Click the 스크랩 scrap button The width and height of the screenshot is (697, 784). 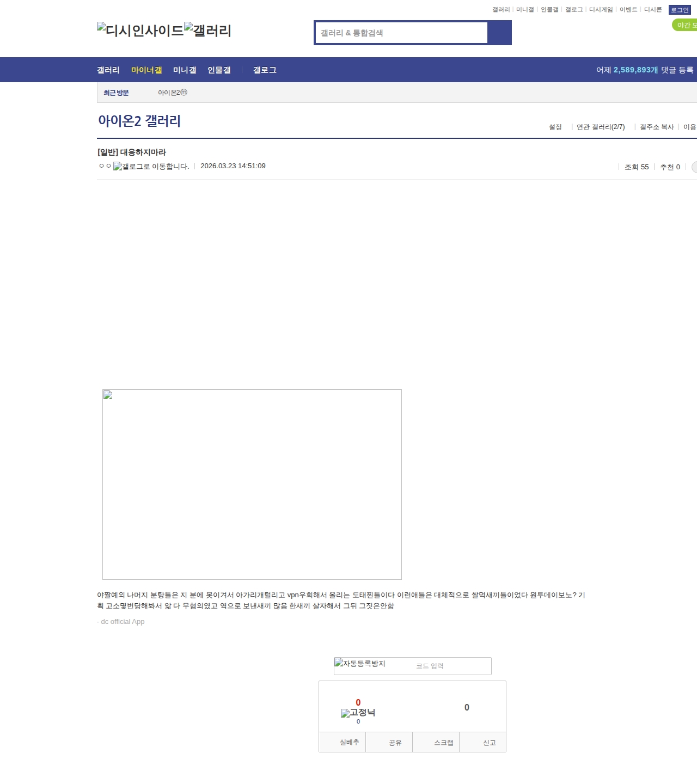(x=436, y=742)
